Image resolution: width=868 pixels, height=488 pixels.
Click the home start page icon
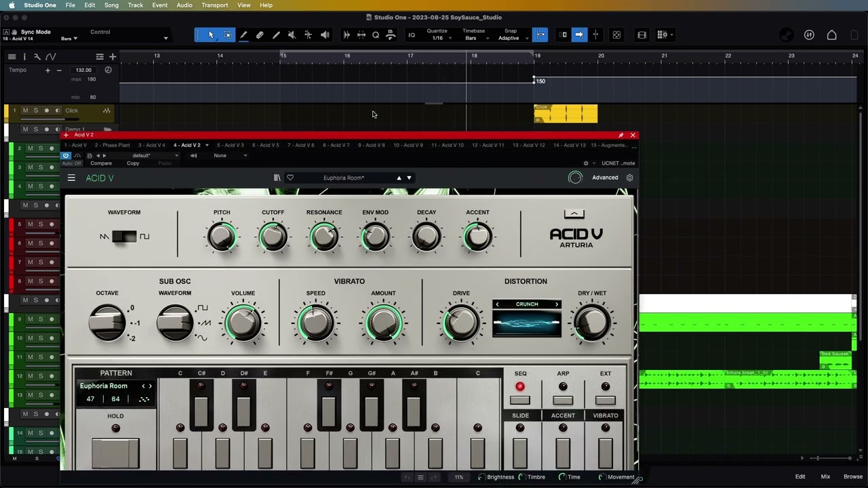click(831, 35)
